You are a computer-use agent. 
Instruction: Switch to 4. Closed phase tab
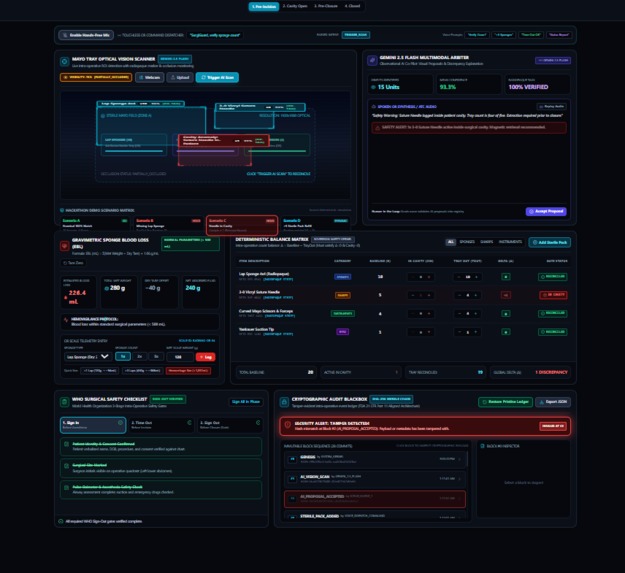point(352,6)
